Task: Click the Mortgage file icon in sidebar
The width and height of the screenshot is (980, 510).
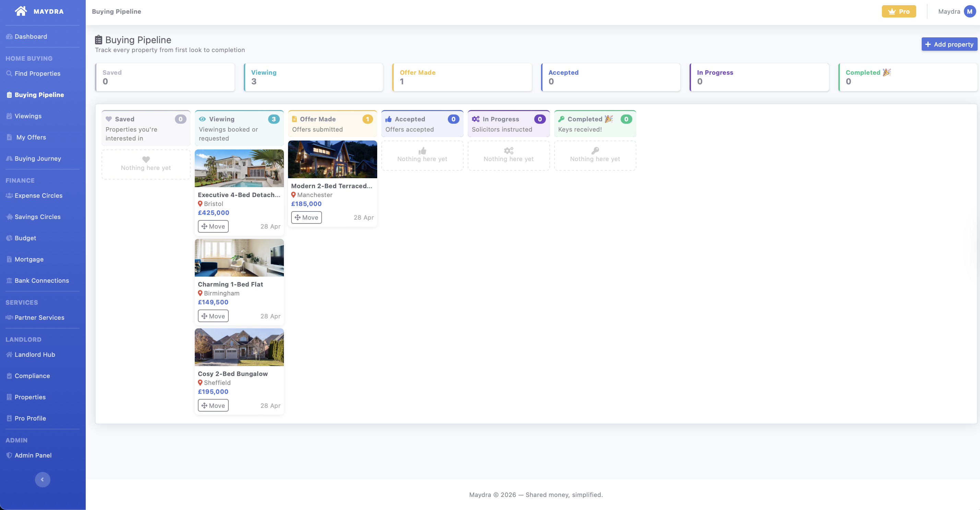Action: click(x=9, y=259)
